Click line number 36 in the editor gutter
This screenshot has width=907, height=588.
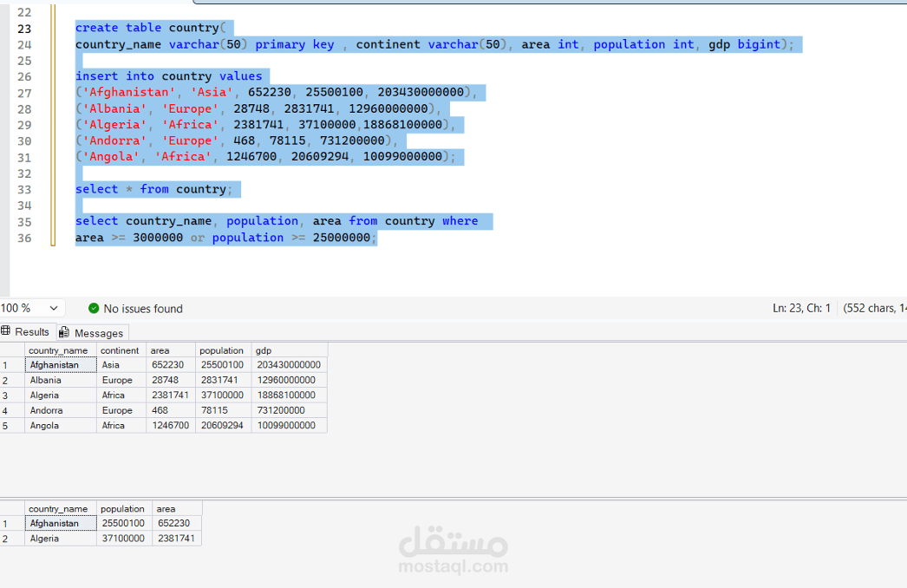[24, 238]
